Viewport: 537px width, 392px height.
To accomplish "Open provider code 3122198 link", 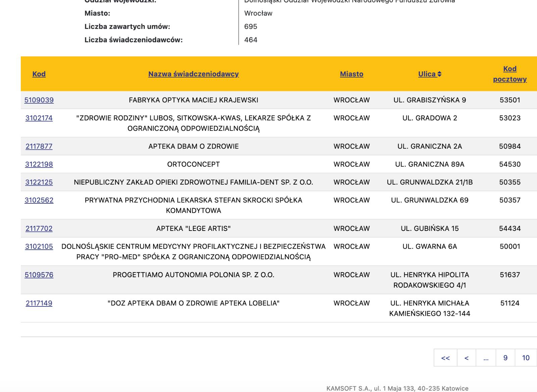I will pos(39,164).
